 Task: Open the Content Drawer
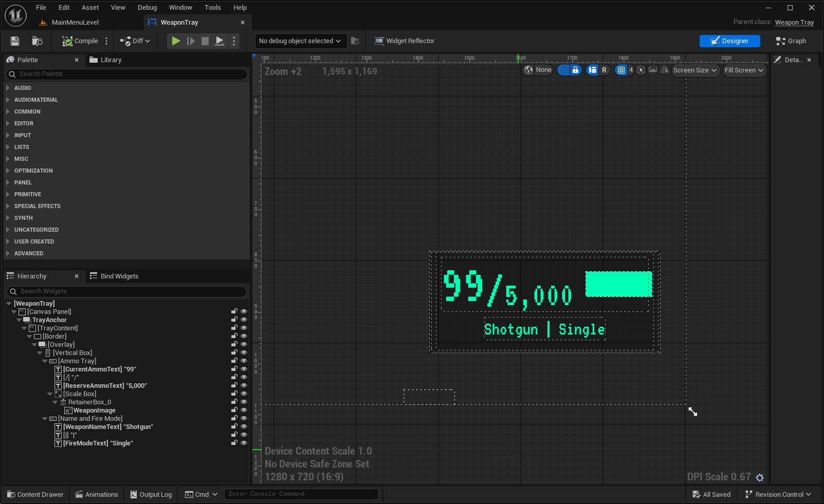point(35,495)
